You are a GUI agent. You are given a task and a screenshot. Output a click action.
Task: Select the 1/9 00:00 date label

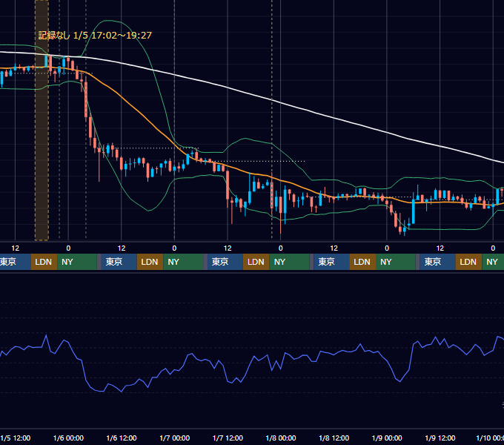387,438
